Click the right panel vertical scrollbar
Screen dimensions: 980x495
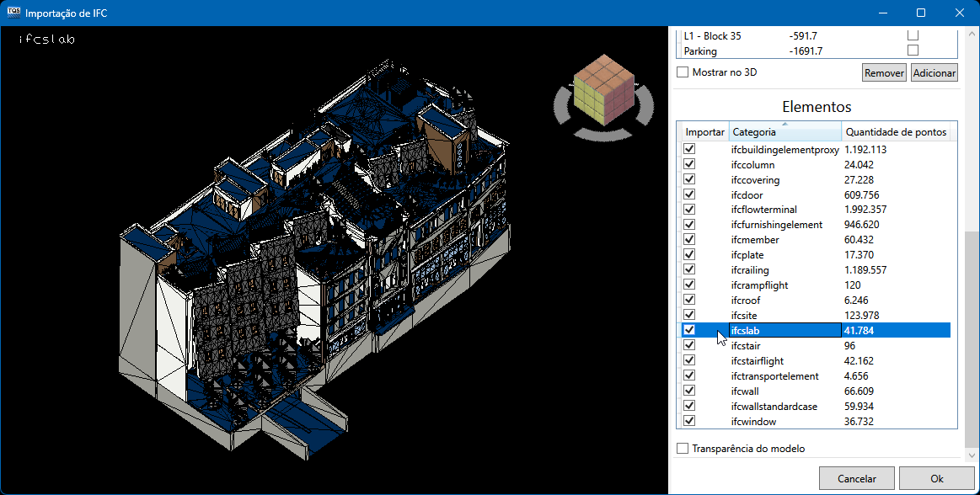(x=971, y=337)
